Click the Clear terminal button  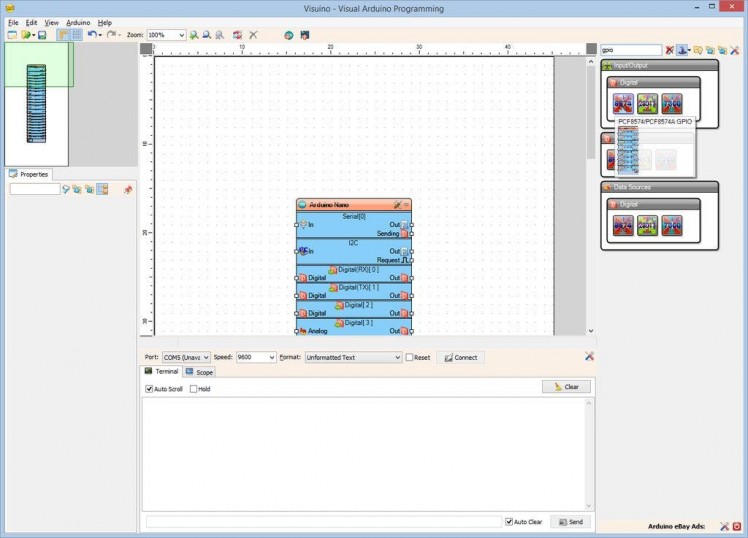(x=566, y=387)
